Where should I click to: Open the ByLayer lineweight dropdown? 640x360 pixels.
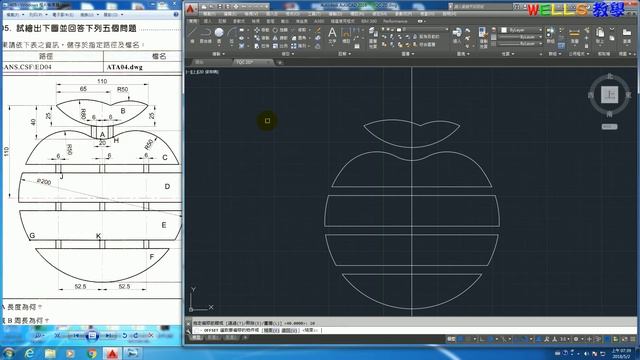(520, 37)
